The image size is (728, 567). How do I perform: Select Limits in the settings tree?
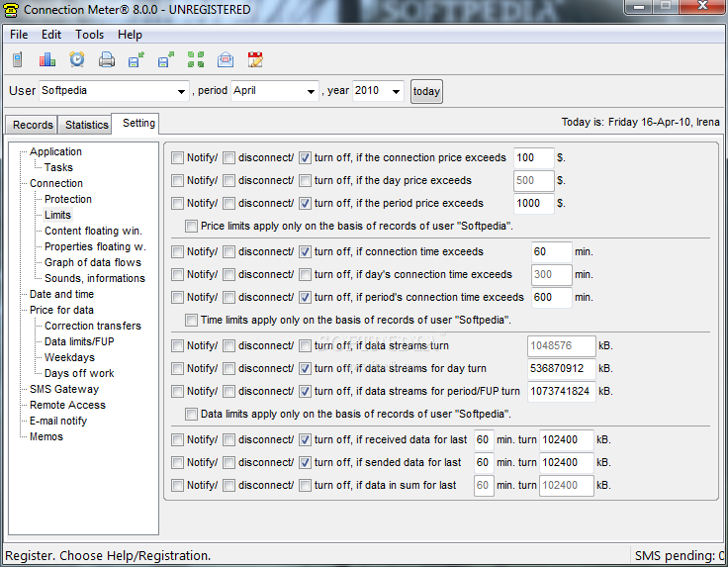[57, 215]
